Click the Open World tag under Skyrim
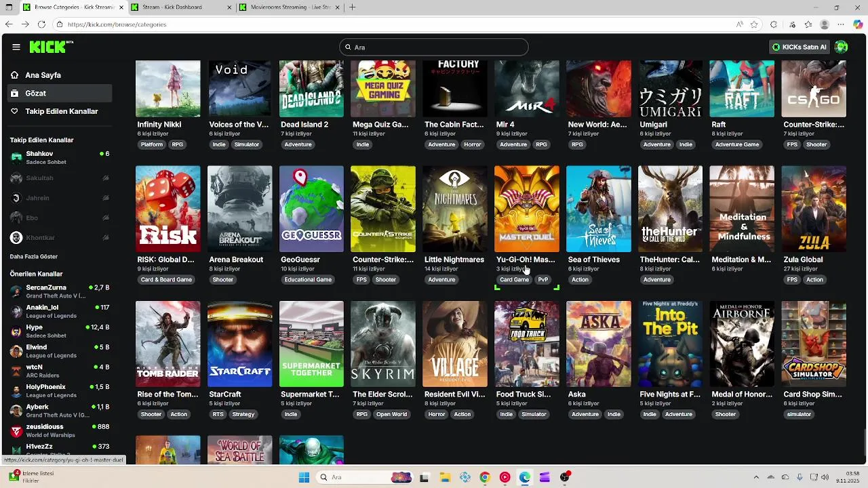Screen dimensions: 868x488 pyautogui.click(x=392, y=415)
